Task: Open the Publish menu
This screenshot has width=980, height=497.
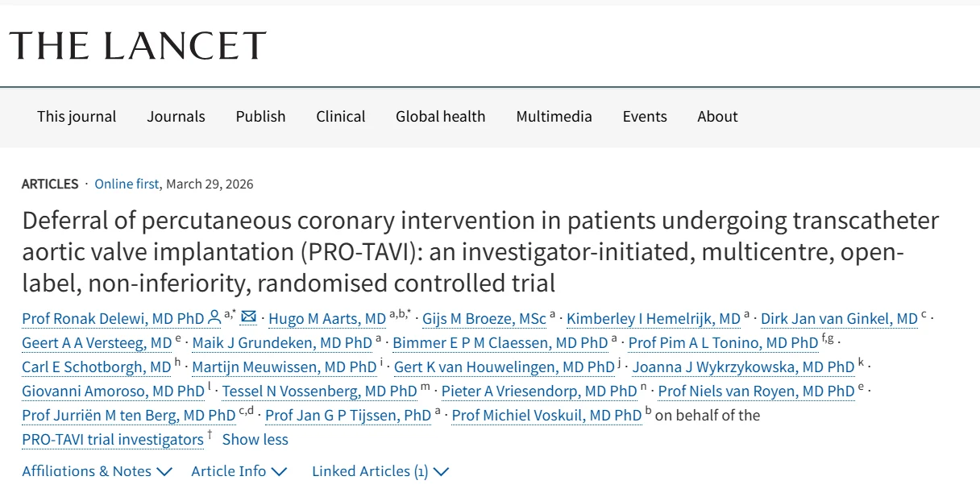Action: click(x=260, y=117)
